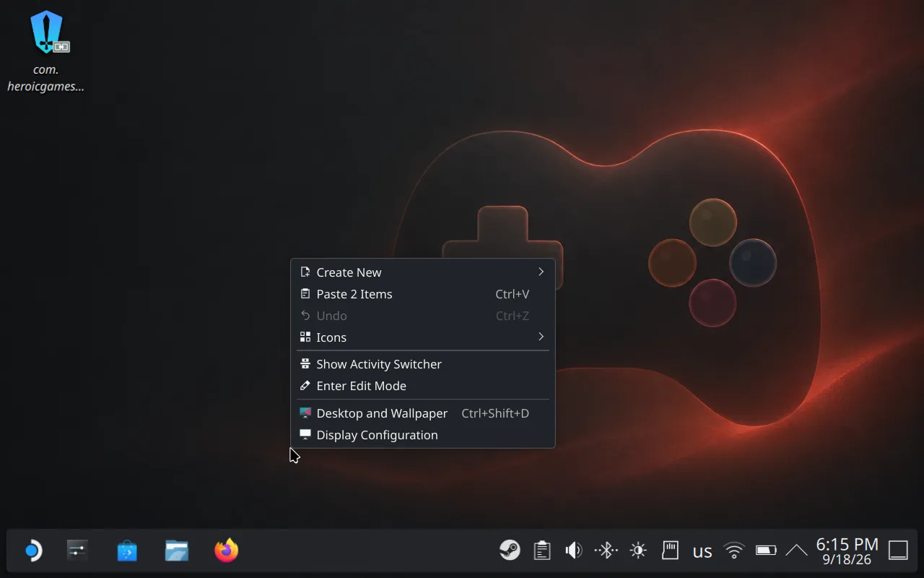Screen dimensions: 924x578
Task: Expand the Icons submenu
Action: click(x=423, y=337)
